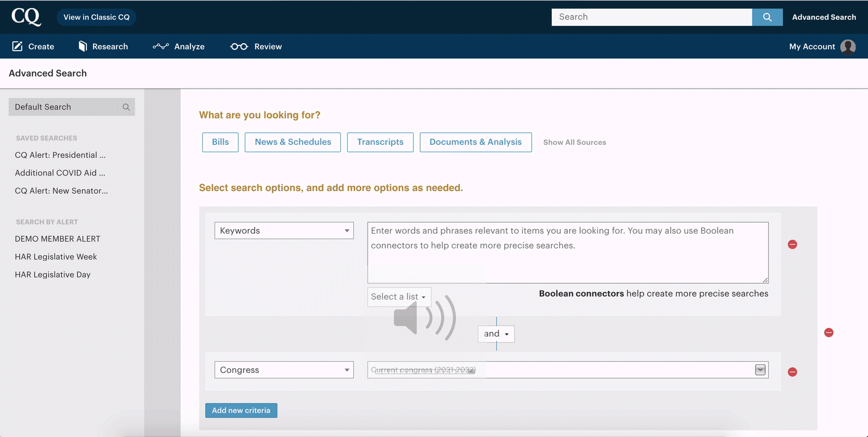The width and height of the screenshot is (868, 437).
Task: Click View in Classic CQ button
Action: [96, 17]
